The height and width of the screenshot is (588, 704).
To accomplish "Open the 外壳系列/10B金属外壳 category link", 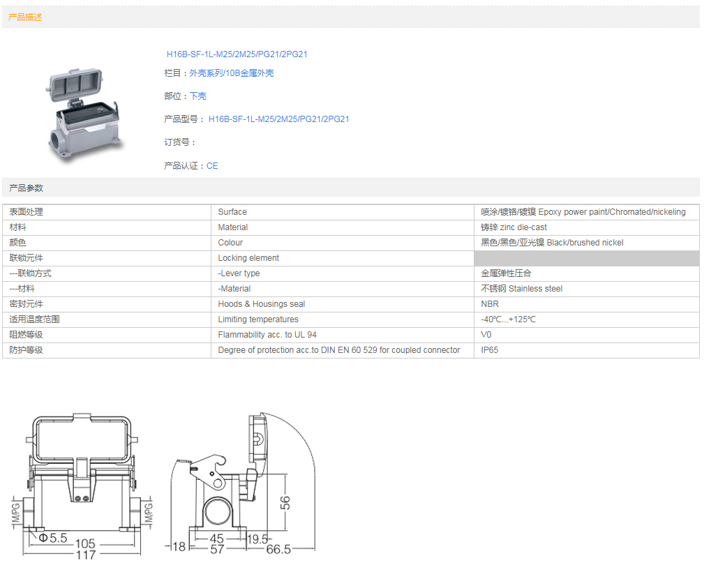I will [232, 73].
